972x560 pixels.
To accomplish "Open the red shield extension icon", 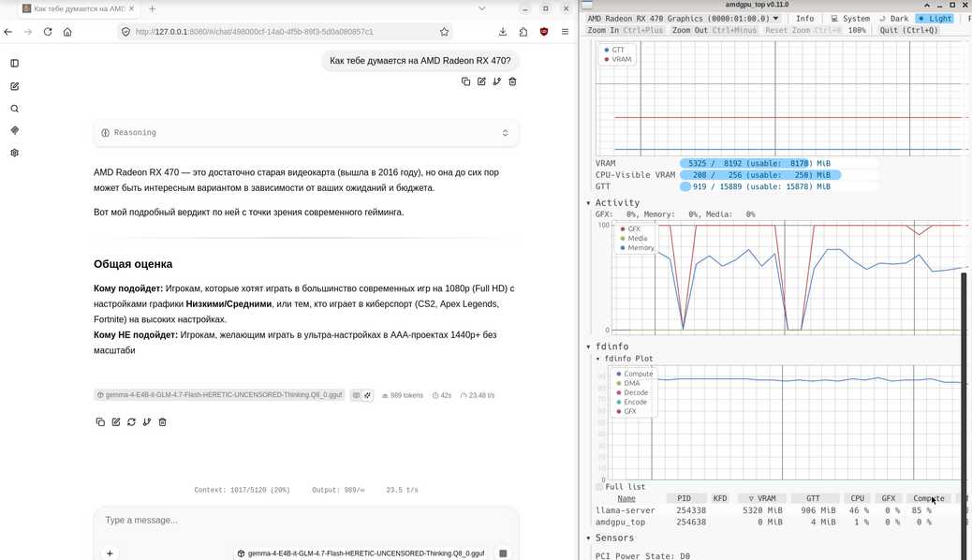I will [544, 32].
